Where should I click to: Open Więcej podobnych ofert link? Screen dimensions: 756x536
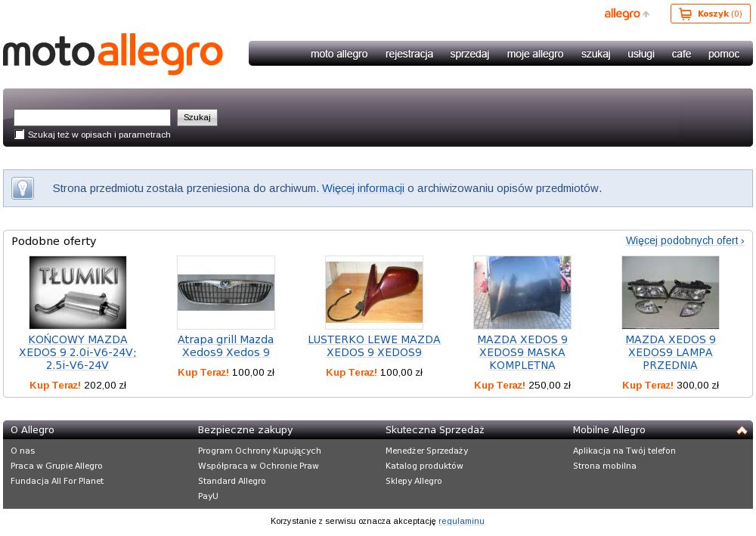click(x=685, y=240)
